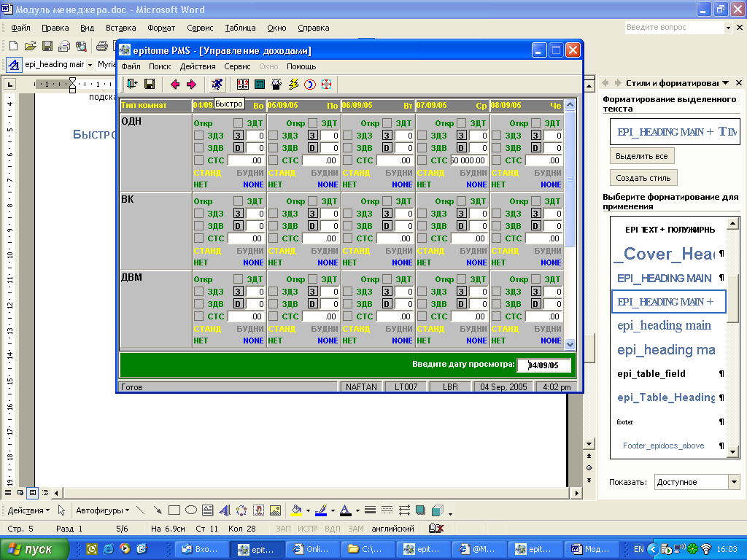This screenshot has width=747, height=560.
Task: Click font color A swatch
Action: pyautogui.click(x=346, y=510)
